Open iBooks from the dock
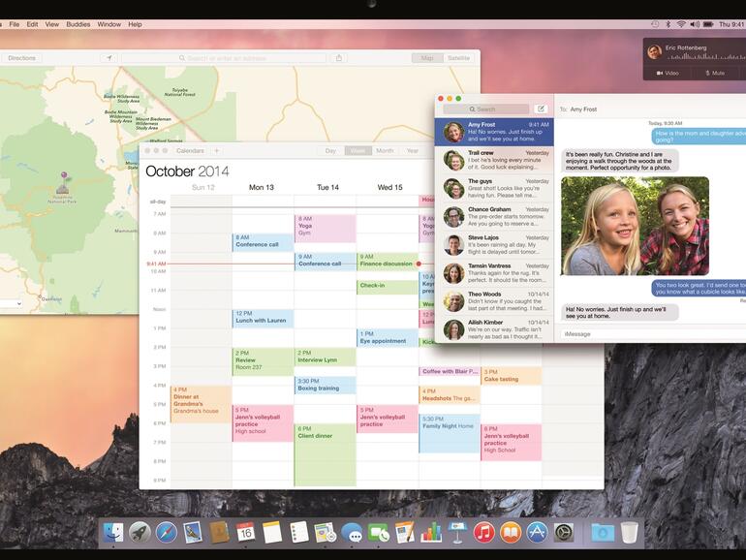Viewport: 746px width, 560px height. 511,533
